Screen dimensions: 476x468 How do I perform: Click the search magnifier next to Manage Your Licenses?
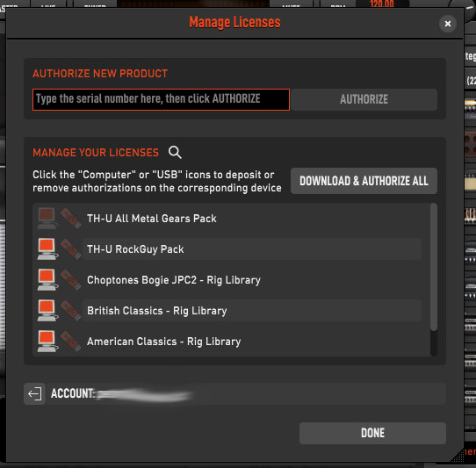tap(175, 152)
